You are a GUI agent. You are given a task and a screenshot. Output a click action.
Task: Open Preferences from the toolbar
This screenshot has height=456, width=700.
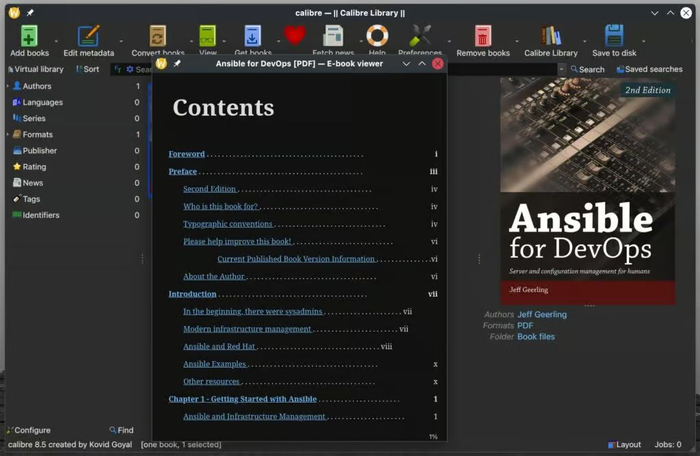click(420, 37)
